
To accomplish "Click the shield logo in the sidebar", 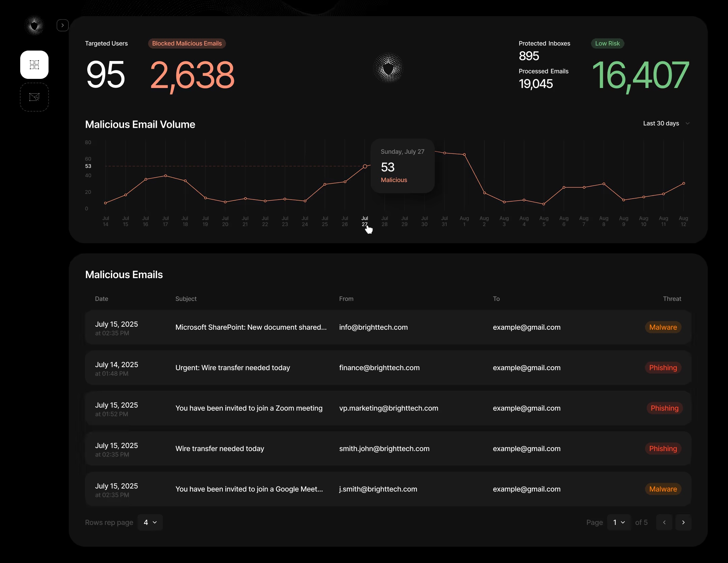I will [x=34, y=25].
